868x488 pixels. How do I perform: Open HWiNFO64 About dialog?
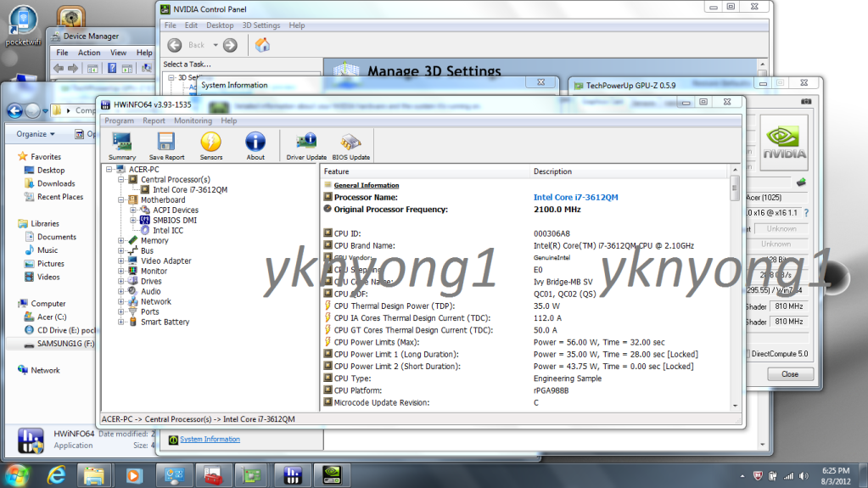tap(255, 146)
